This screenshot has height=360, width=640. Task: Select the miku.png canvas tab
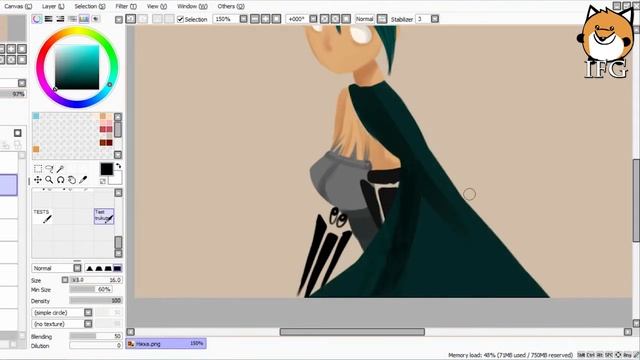166,344
